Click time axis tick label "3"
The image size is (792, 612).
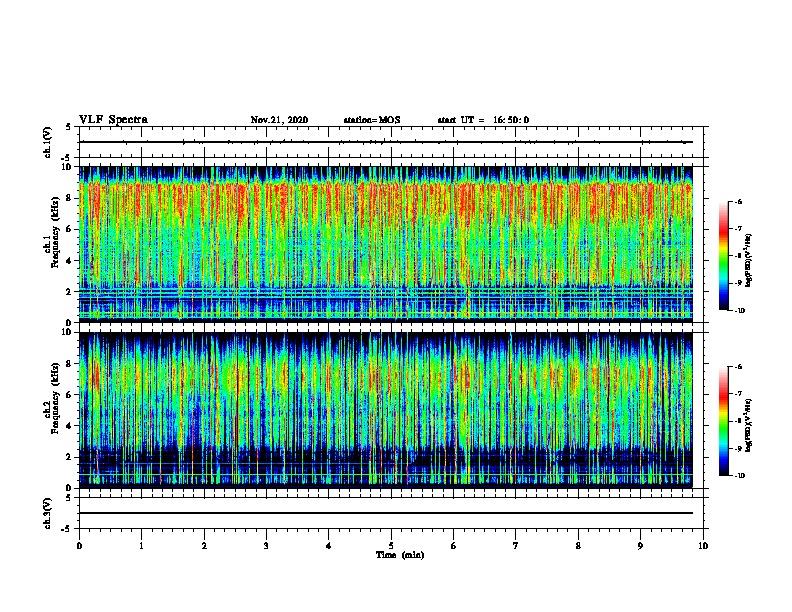266,546
